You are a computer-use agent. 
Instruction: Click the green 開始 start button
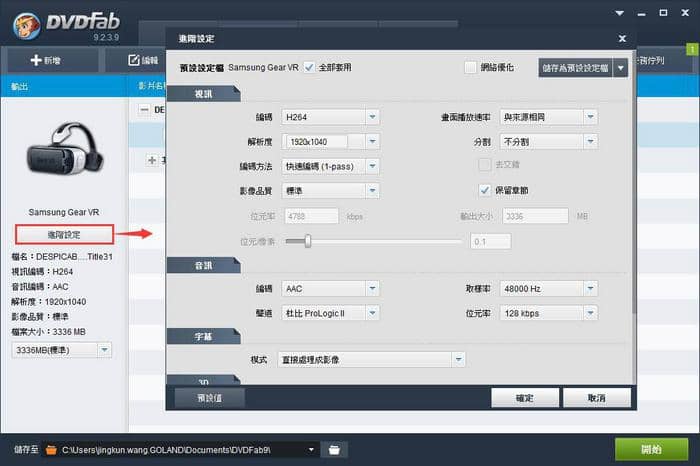[651, 449]
